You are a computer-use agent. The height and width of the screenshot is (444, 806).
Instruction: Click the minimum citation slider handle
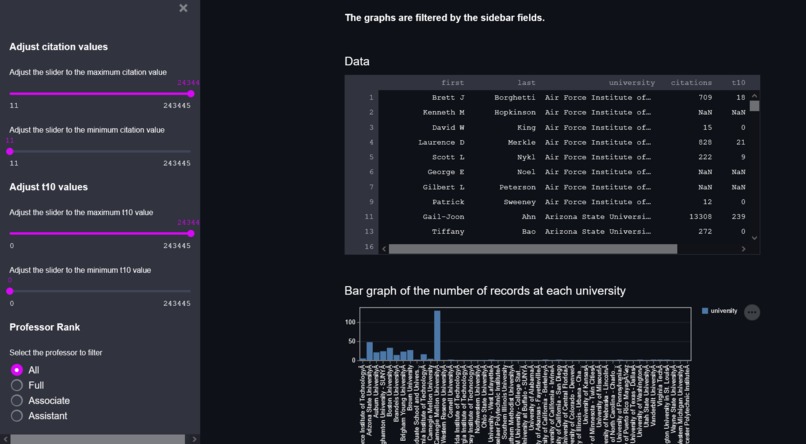(x=10, y=151)
